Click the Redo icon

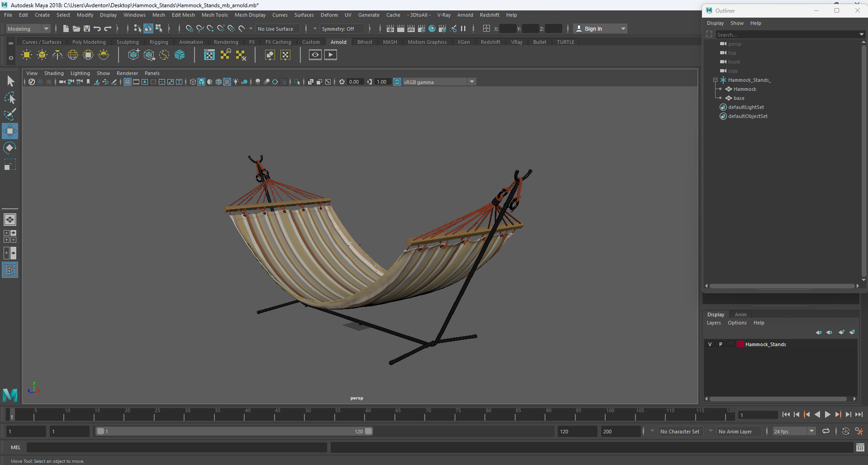point(108,28)
